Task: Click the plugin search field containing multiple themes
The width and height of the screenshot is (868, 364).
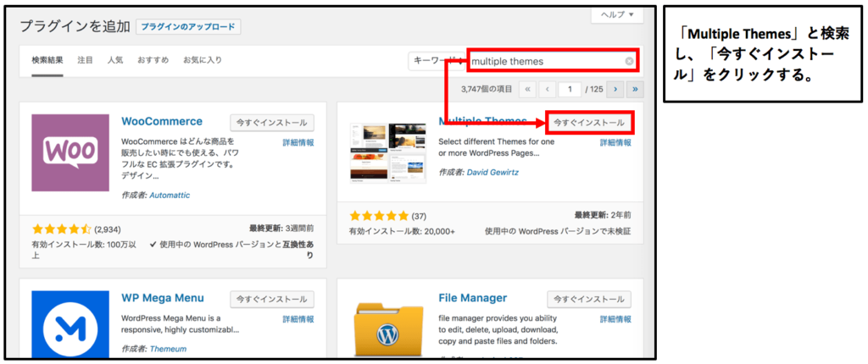Action: (x=553, y=62)
